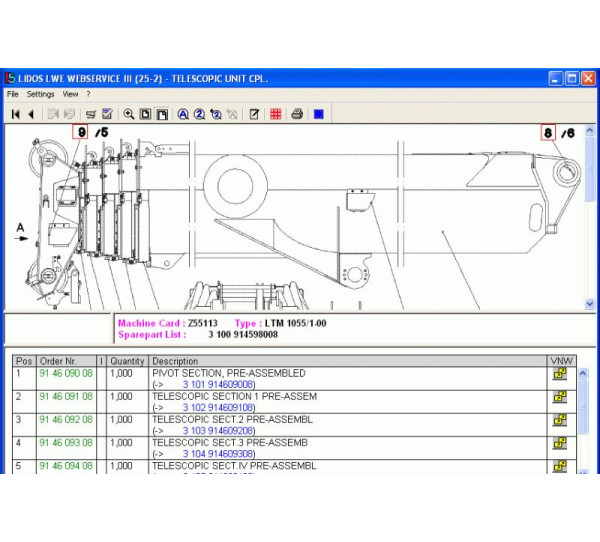Click the red boxed 9 reference marker

click(x=81, y=132)
